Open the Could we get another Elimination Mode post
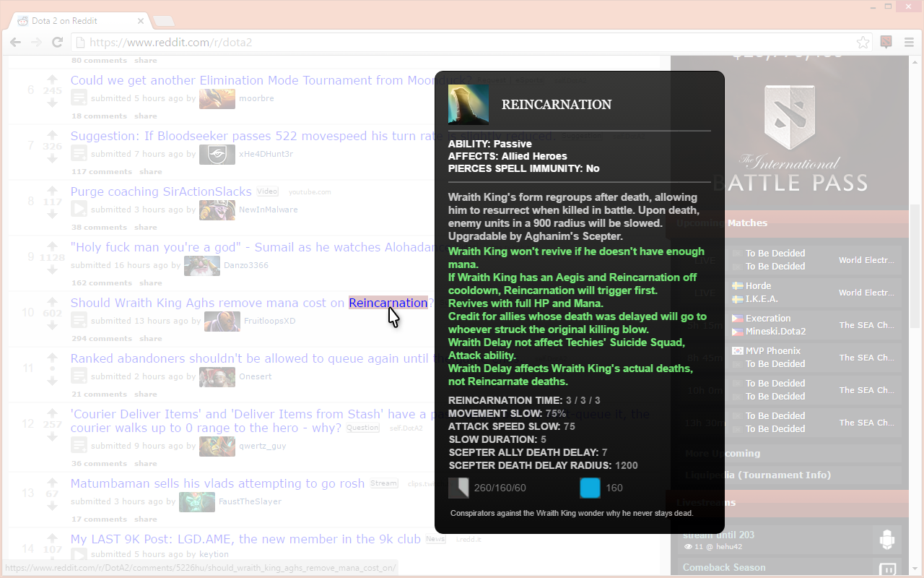 tap(271, 80)
